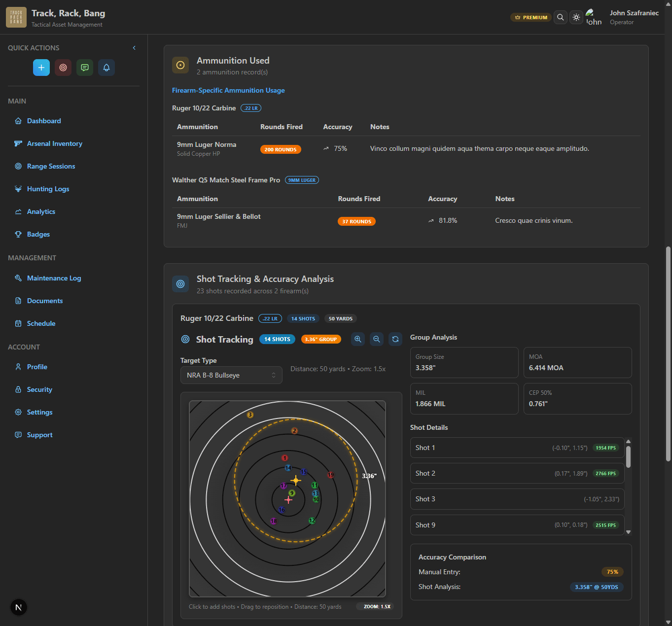Screen dimensions: 672x626
Task: Open Maintenance Log link
Action: 54,278
